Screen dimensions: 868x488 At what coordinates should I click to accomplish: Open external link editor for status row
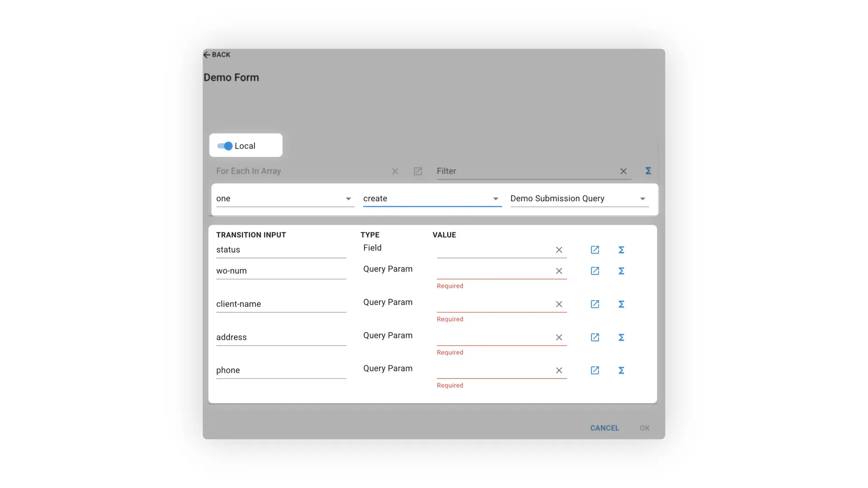click(594, 249)
